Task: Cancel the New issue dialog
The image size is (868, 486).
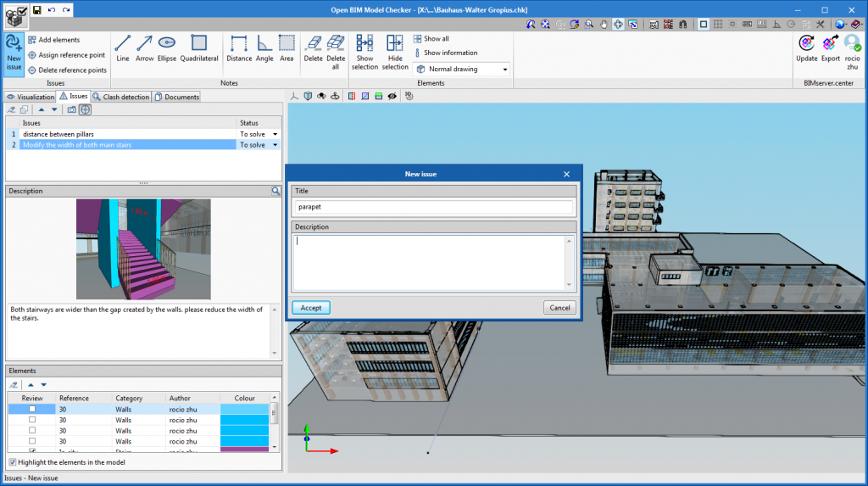Action: click(x=559, y=308)
